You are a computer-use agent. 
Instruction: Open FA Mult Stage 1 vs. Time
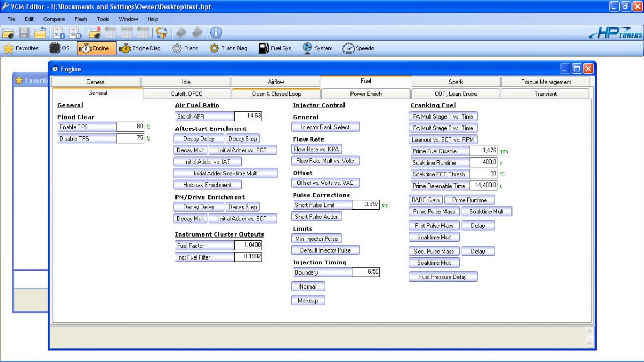pos(443,116)
